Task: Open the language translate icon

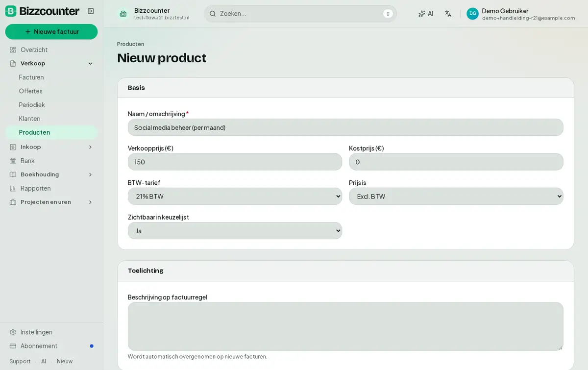Action: pyautogui.click(x=448, y=14)
